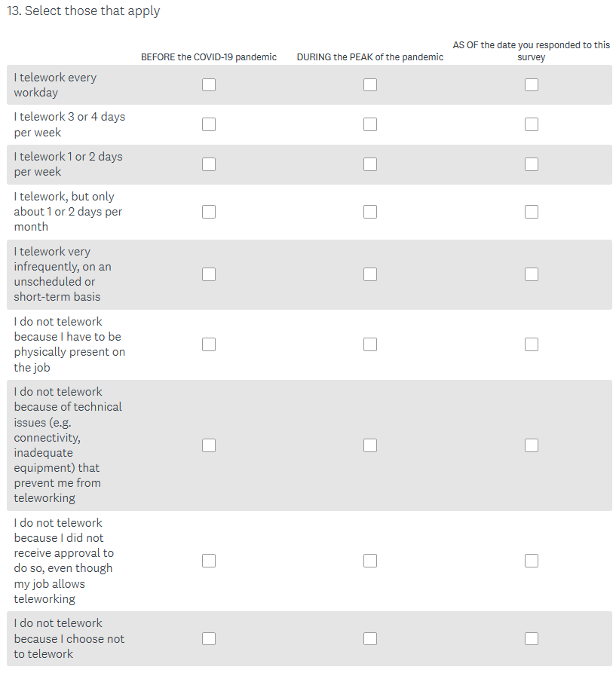
Task: Check '1 or 2 days per month' DURING PEAK
Action: tap(370, 212)
